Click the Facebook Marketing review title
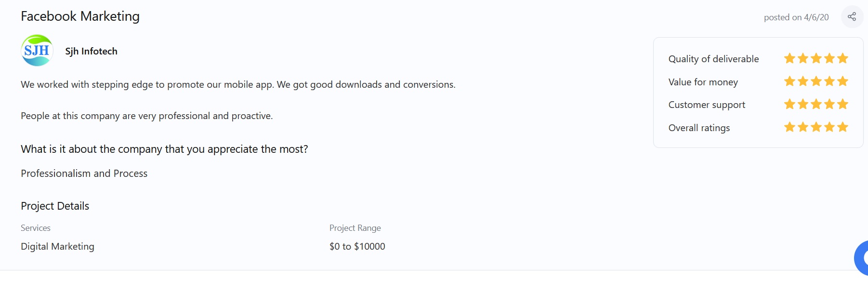Viewport: 868px width, 281px height. pos(80,16)
